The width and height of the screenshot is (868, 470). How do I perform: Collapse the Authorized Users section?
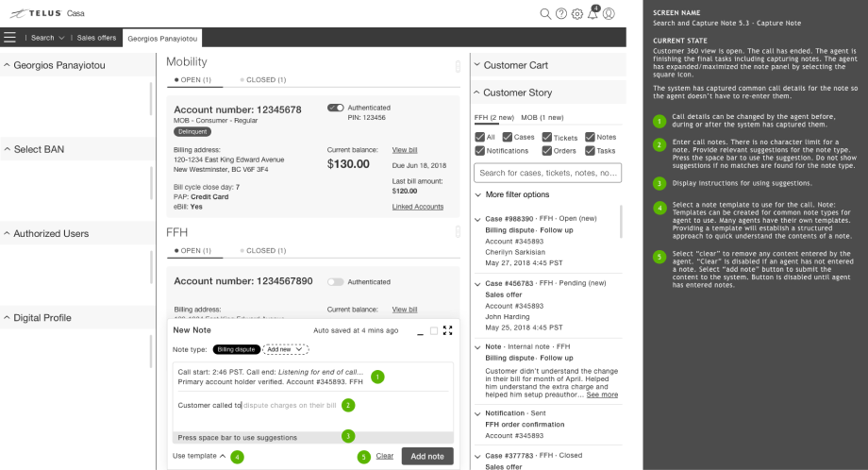[x=7, y=233]
